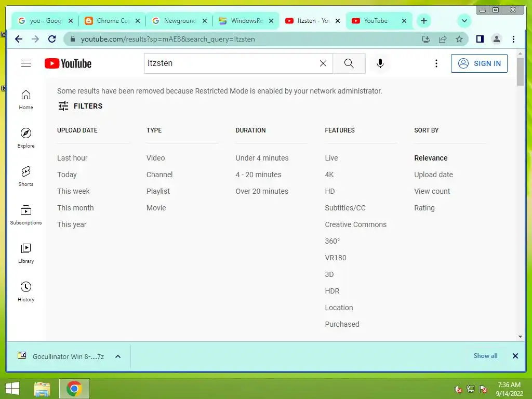532x399 pixels.
Task: Go back with the browser arrow
Action: (19, 39)
